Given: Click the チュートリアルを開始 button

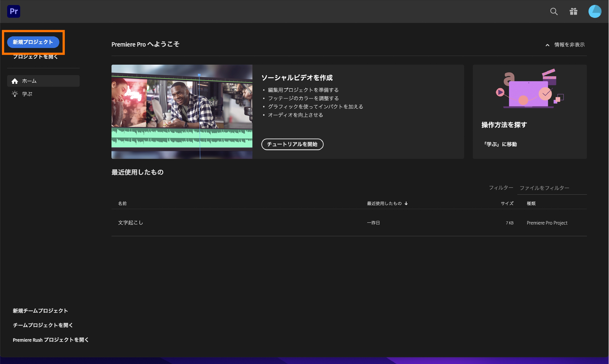Looking at the screenshot, I should pyautogui.click(x=292, y=144).
